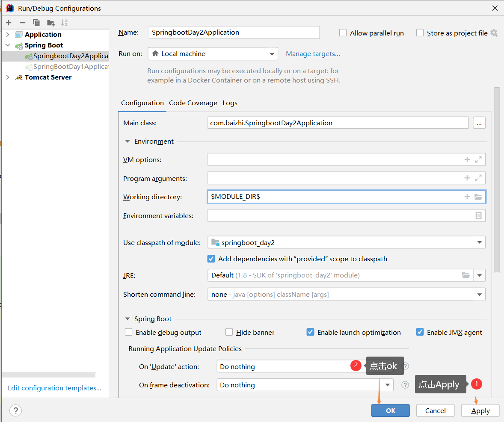Show help for frame deactivation option
The height and width of the screenshot is (422, 504).
click(x=405, y=385)
